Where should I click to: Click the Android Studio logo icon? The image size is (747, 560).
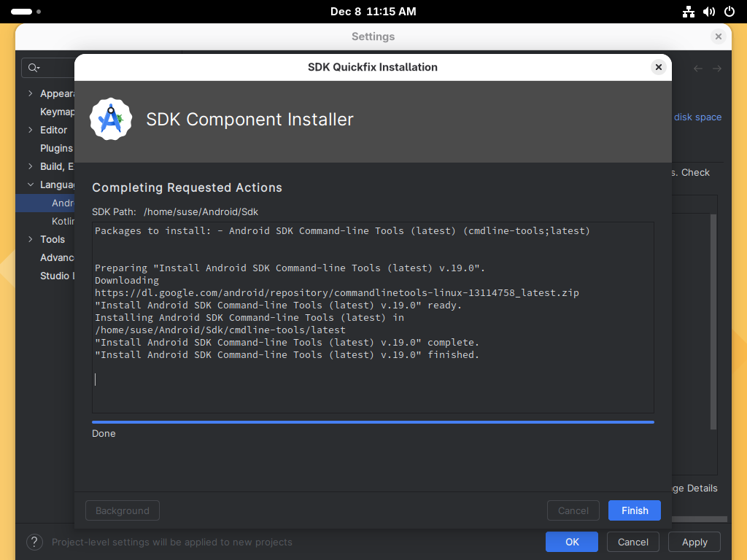coord(111,119)
